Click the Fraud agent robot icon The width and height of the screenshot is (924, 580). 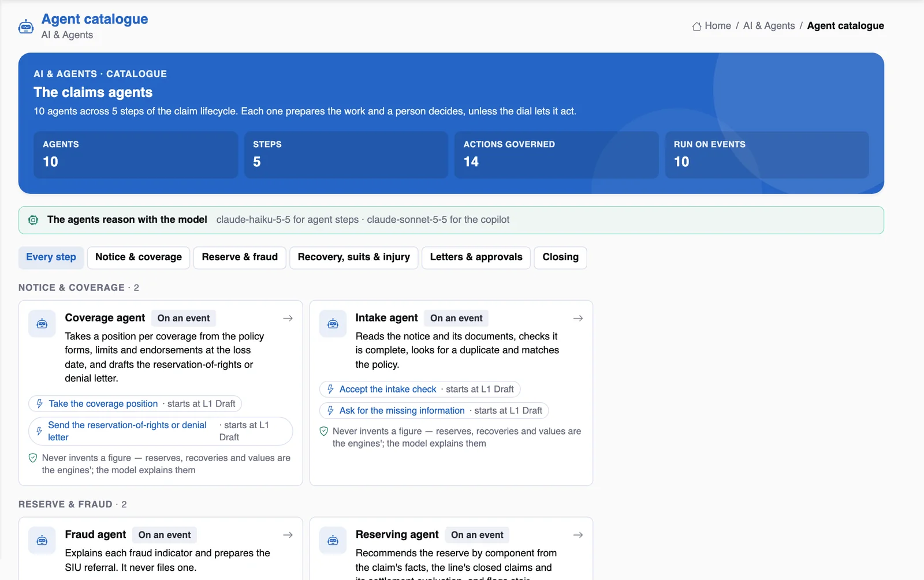(42, 541)
